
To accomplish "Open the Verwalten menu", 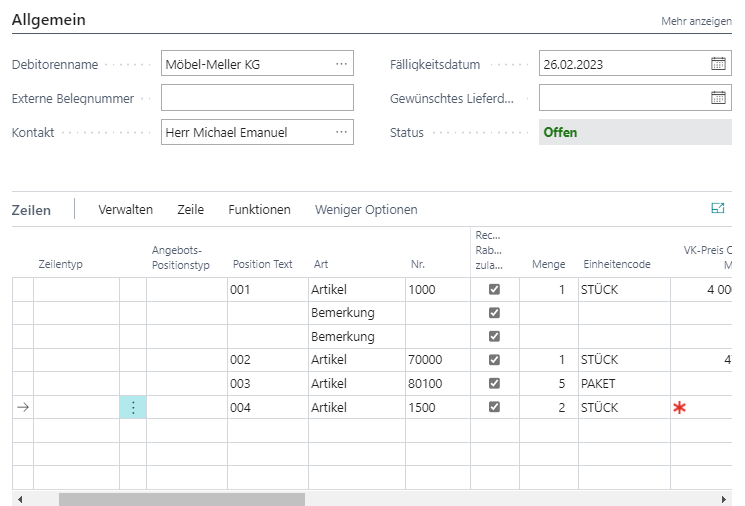I will click(125, 209).
